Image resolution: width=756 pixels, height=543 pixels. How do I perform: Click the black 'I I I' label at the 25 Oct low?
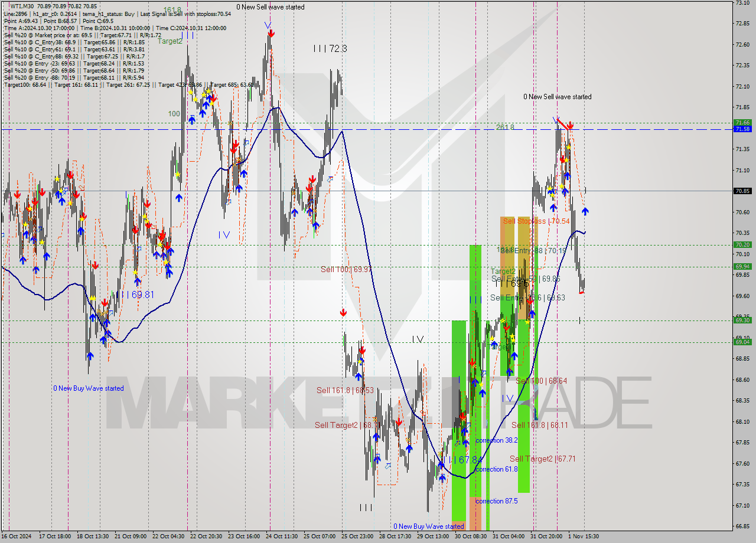point(366,507)
